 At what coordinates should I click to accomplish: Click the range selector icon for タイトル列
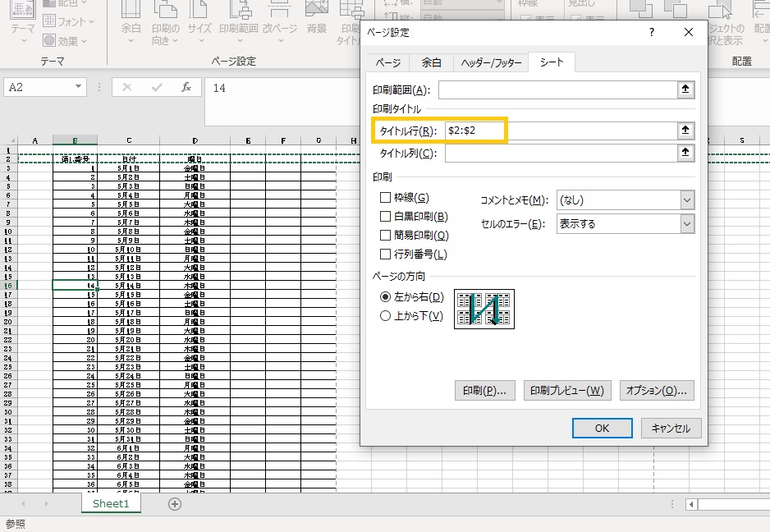point(685,154)
